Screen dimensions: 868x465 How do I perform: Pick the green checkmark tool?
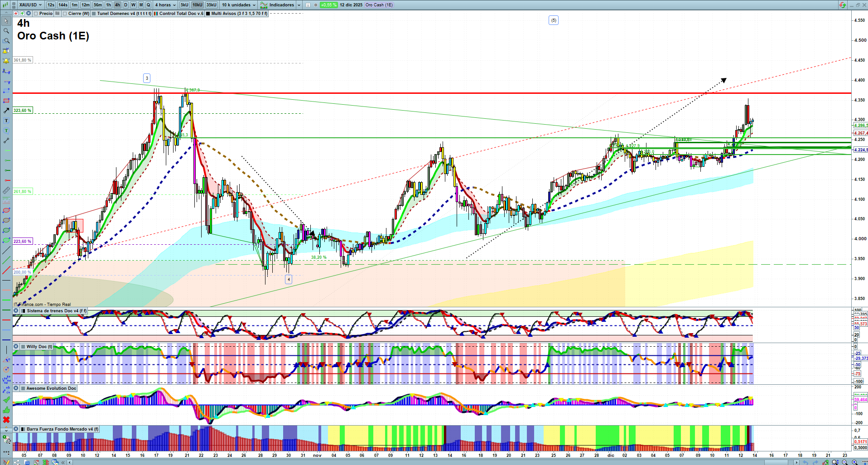click(x=6, y=400)
